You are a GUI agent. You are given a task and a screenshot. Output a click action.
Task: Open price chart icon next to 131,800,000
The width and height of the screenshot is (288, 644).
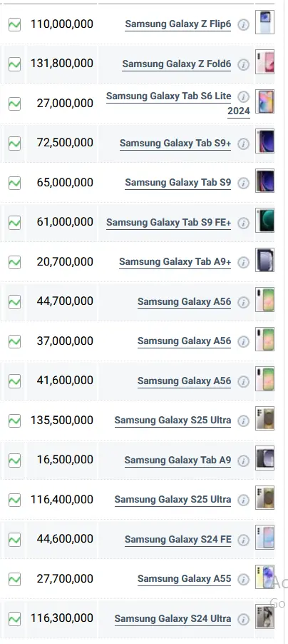[14, 64]
